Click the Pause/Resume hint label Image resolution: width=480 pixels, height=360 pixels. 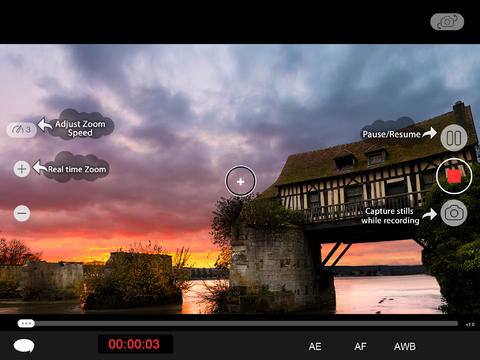click(x=391, y=134)
